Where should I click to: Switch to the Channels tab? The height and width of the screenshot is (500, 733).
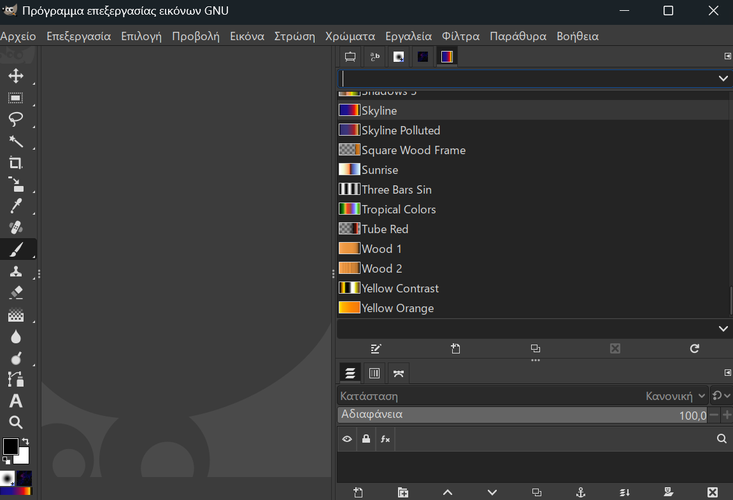374,373
